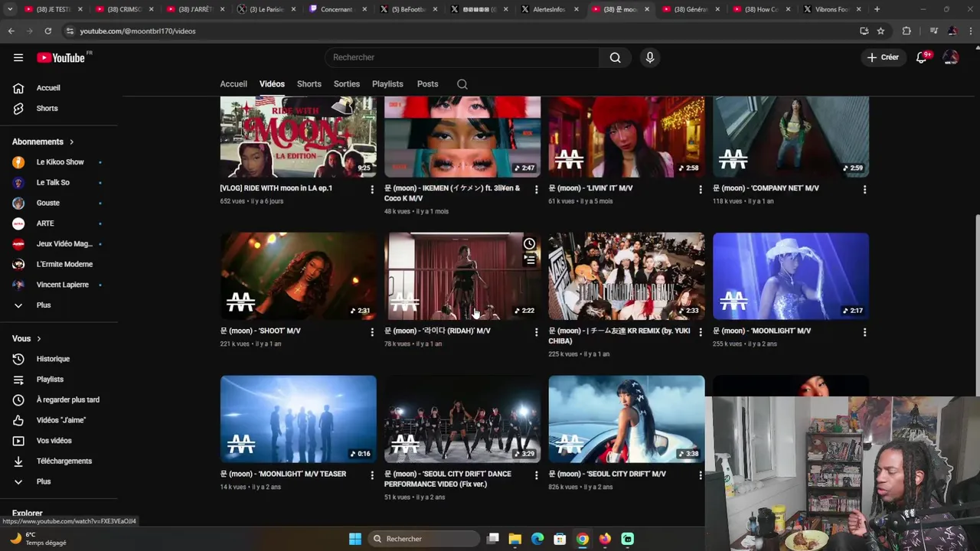
Task: Click the YouTube logo
Action: [x=60, y=57]
